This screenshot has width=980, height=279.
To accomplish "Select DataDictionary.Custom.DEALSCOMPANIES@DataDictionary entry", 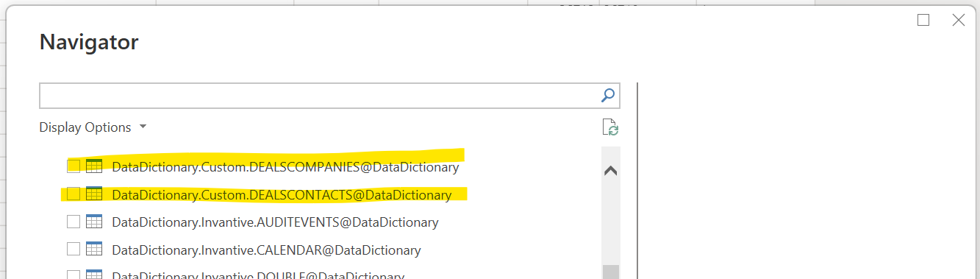I will click(285, 167).
